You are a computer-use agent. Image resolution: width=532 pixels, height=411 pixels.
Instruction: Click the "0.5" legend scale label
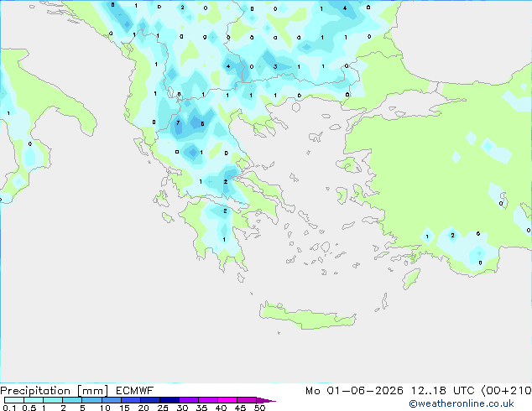coord(29,408)
